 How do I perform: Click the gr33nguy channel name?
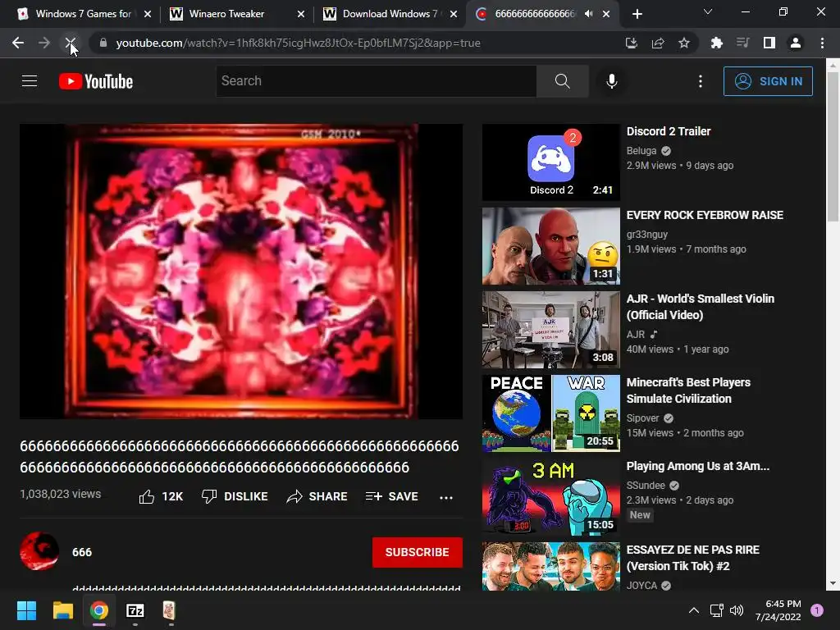click(647, 235)
